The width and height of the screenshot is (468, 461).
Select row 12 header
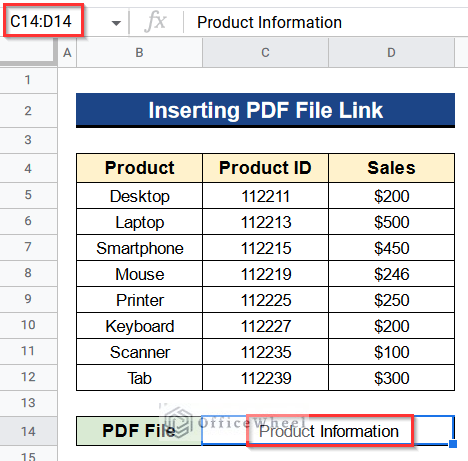point(28,377)
